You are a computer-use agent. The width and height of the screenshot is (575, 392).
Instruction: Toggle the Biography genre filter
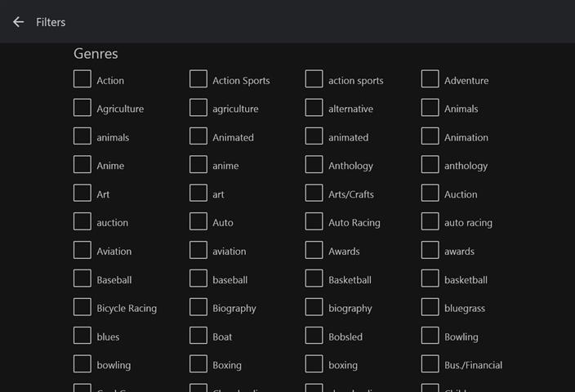click(x=198, y=308)
